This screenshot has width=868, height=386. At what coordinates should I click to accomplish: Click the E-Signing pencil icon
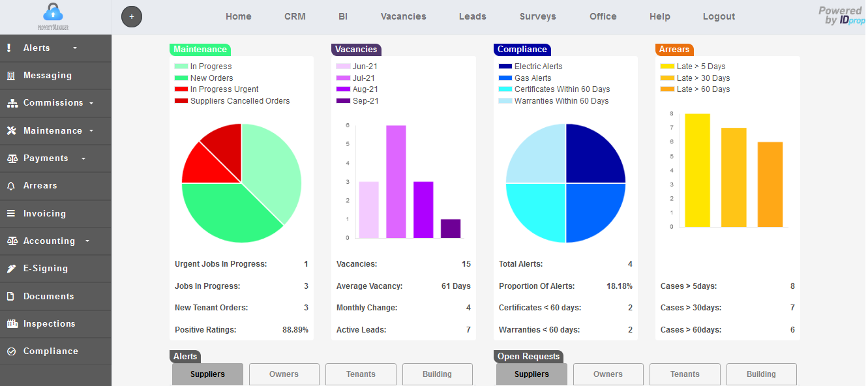coord(10,268)
